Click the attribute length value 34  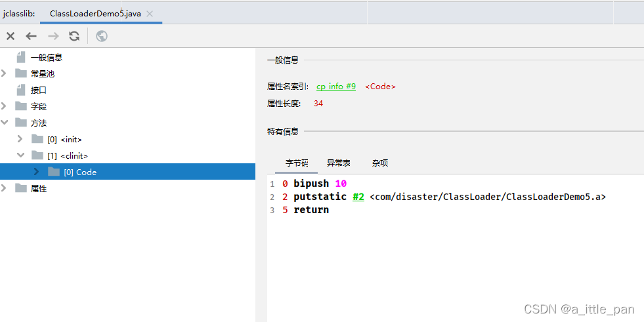pyautogui.click(x=318, y=104)
